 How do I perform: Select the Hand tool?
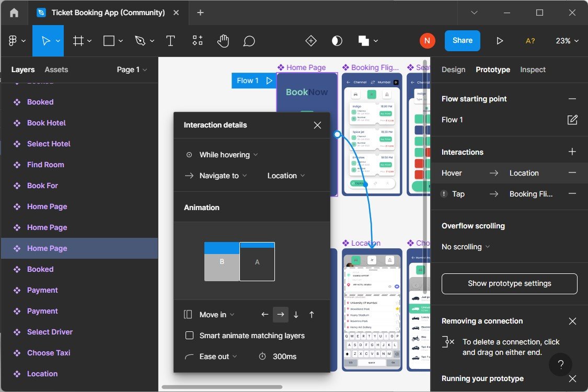tap(223, 41)
